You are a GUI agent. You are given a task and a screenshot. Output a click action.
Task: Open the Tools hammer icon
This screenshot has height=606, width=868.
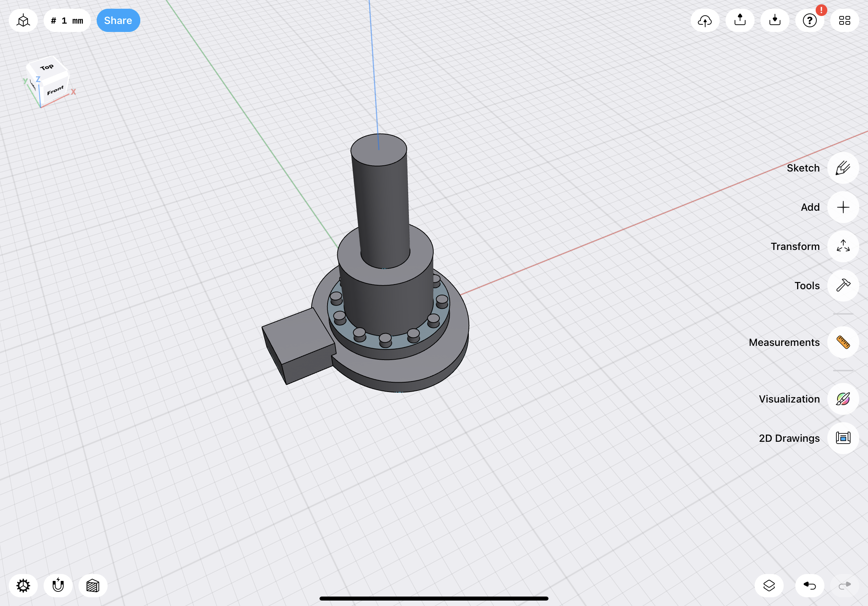(x=843, y=286)
